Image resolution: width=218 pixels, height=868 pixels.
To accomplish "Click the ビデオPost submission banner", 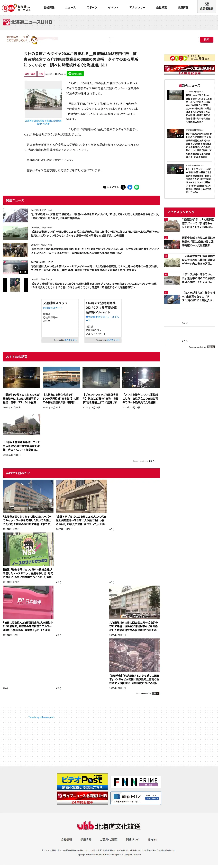I will (x=82, y=782).
